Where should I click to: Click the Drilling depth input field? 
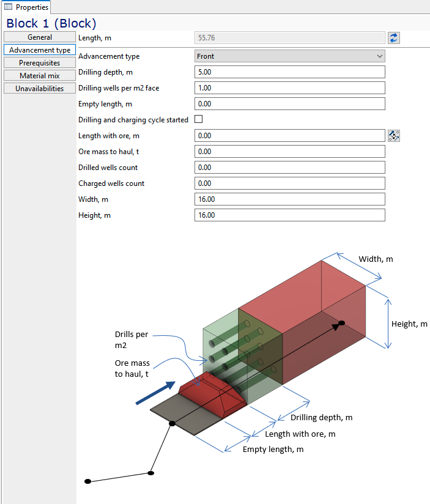(x=289, y=72)
